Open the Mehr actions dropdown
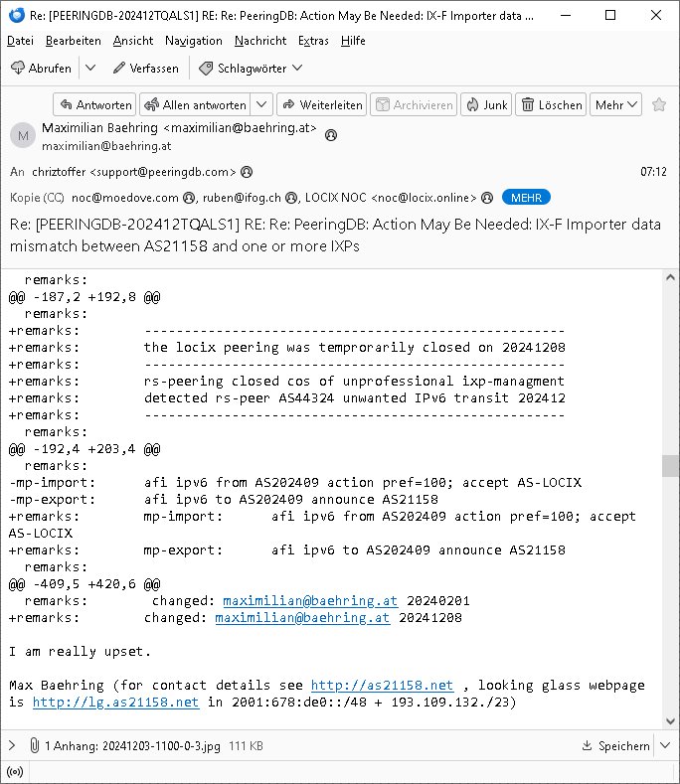 point(616,104)
